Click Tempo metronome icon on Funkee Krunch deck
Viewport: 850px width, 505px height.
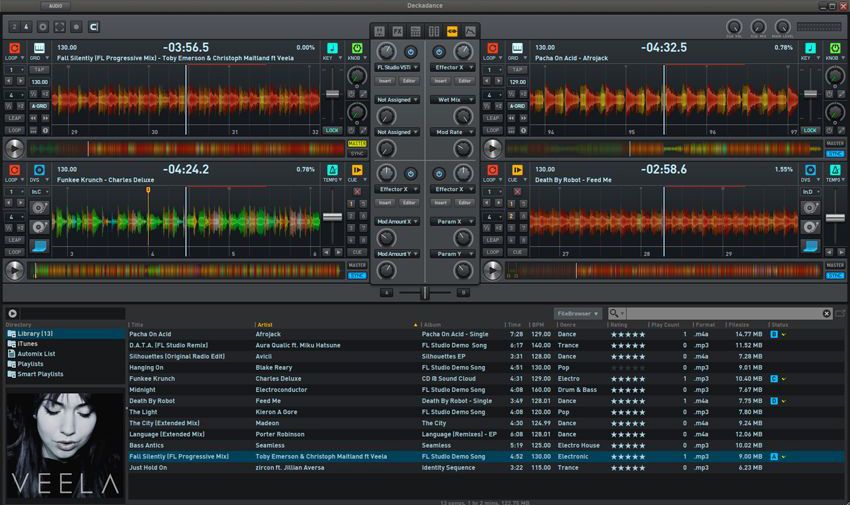(332, 170)
